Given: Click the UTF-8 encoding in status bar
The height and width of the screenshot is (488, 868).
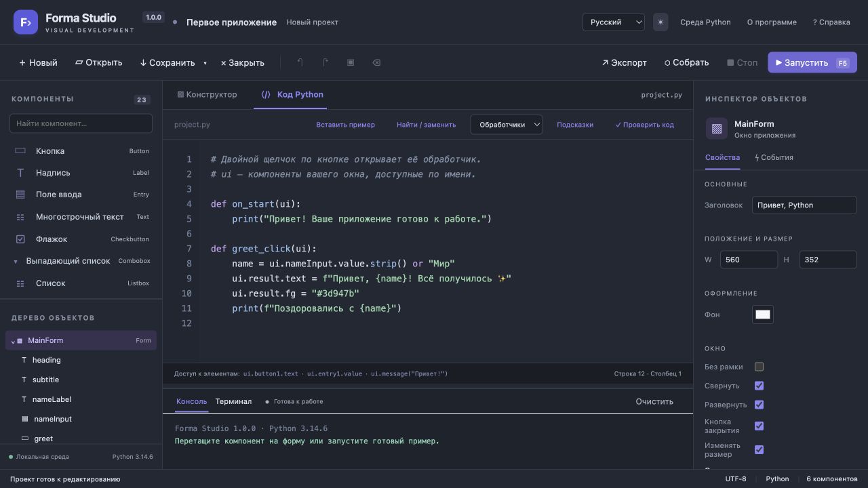Looking at the screenshot, I should point(736,479).
